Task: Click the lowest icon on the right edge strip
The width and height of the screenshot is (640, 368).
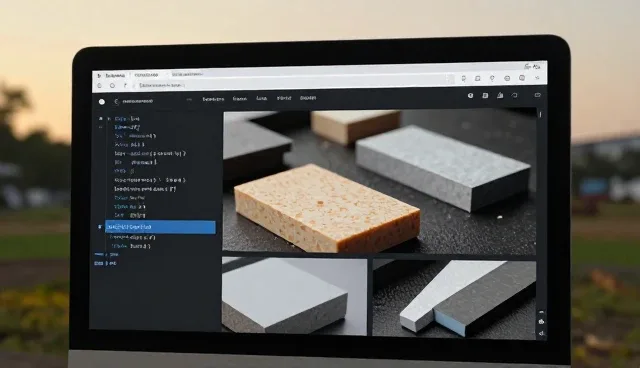Action: click(x=542, y=334)
